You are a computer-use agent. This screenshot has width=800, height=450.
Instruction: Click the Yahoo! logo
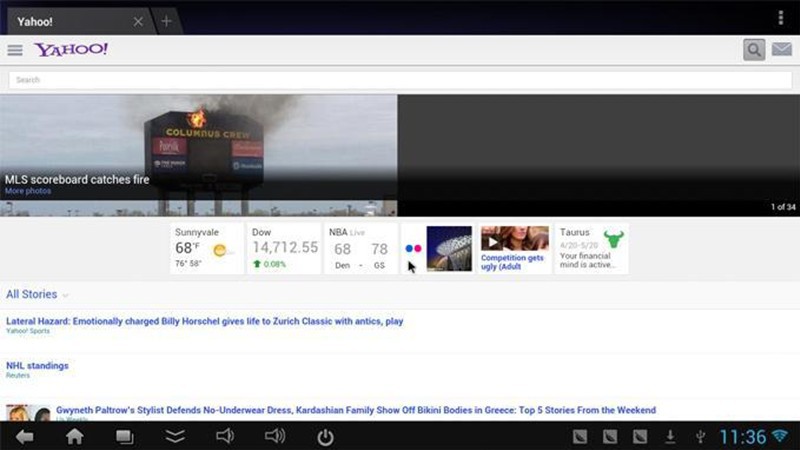71,49
